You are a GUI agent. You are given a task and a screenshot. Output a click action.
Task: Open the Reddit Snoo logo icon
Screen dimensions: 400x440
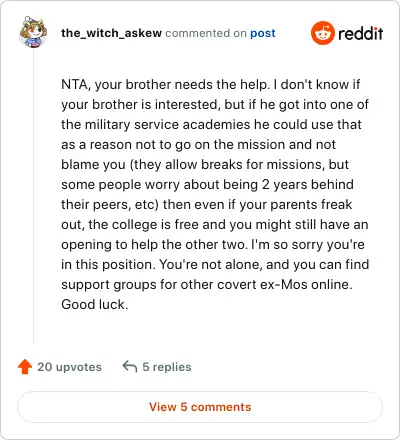click(322, 33)
